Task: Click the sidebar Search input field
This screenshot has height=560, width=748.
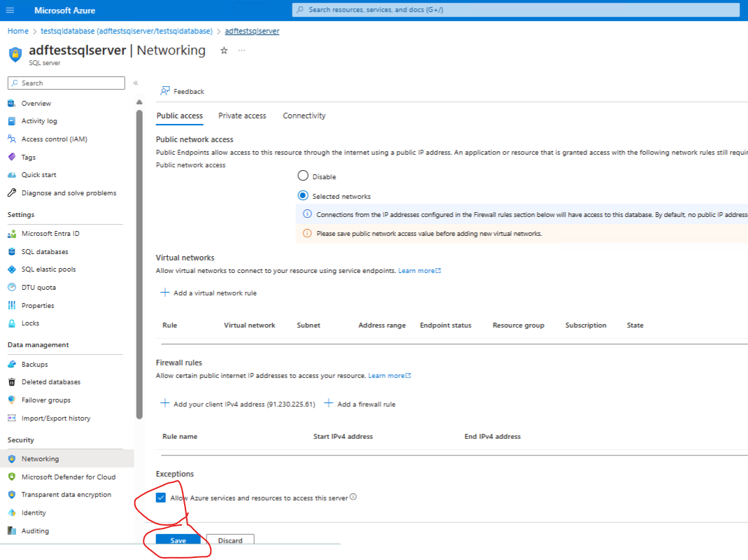Action: [66, 83]
